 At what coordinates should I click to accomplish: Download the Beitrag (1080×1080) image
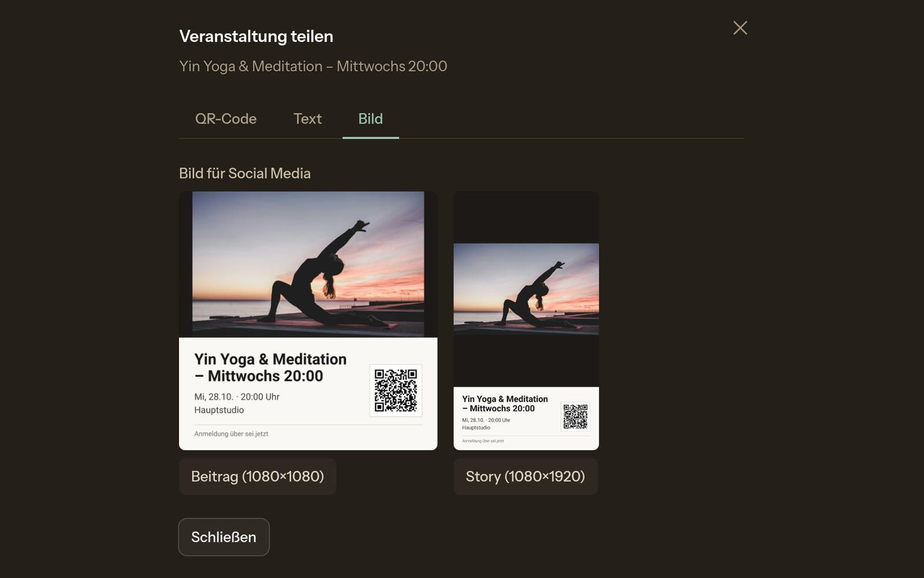pos(258,476)
